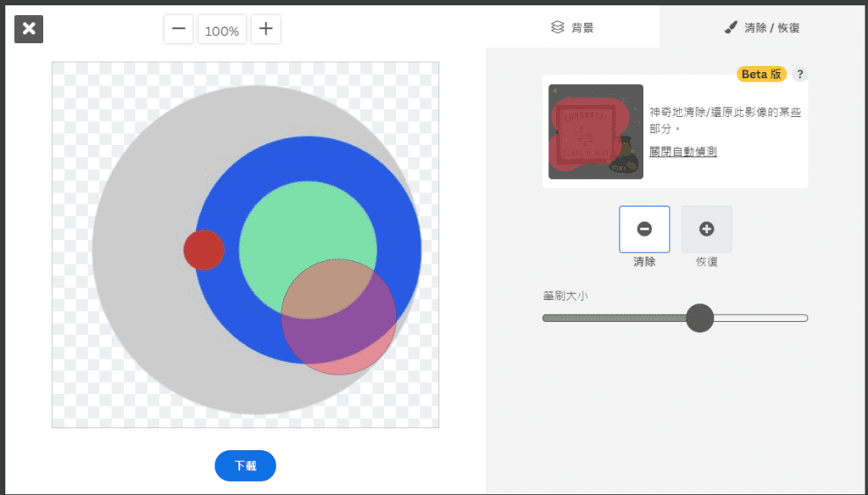Click the 100% zoom level field
Viewport: 868px width, 495px height.
222,30
